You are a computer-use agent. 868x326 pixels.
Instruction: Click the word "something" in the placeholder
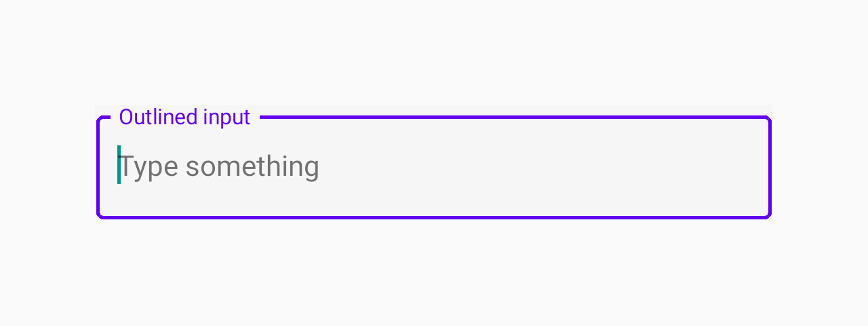click(252, 167)
